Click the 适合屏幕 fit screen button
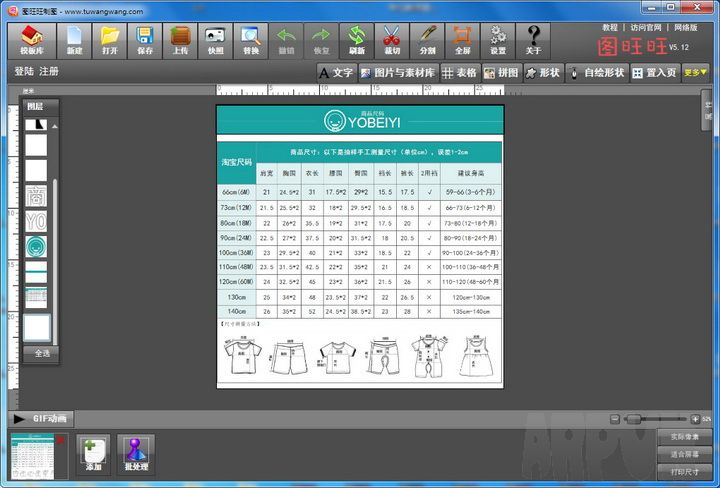The image size is (720, 488). [685, 454]
